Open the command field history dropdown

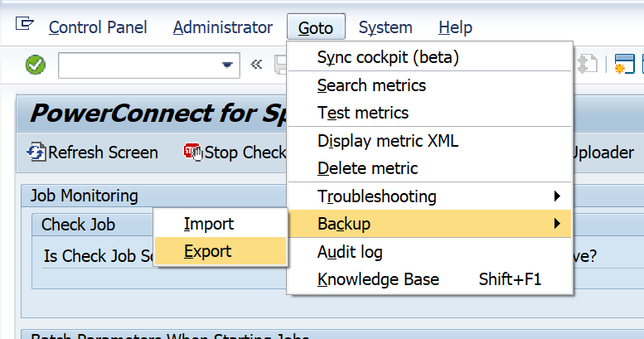click(x=226, y=65)
